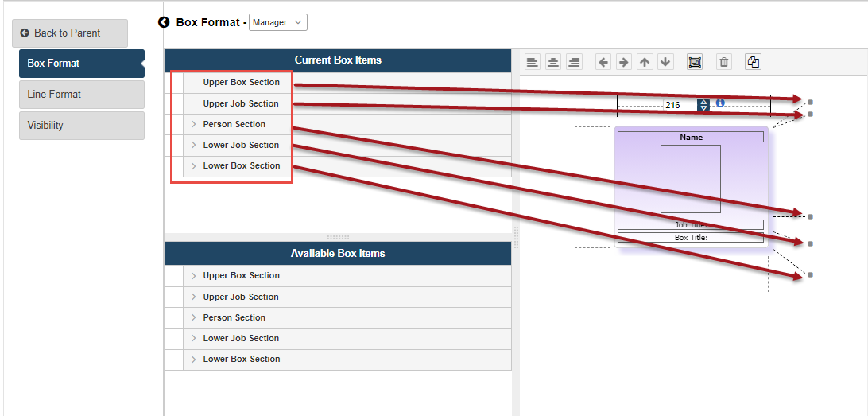Select the Job Title field in preview
868x416 pixels.
(690, 225)
